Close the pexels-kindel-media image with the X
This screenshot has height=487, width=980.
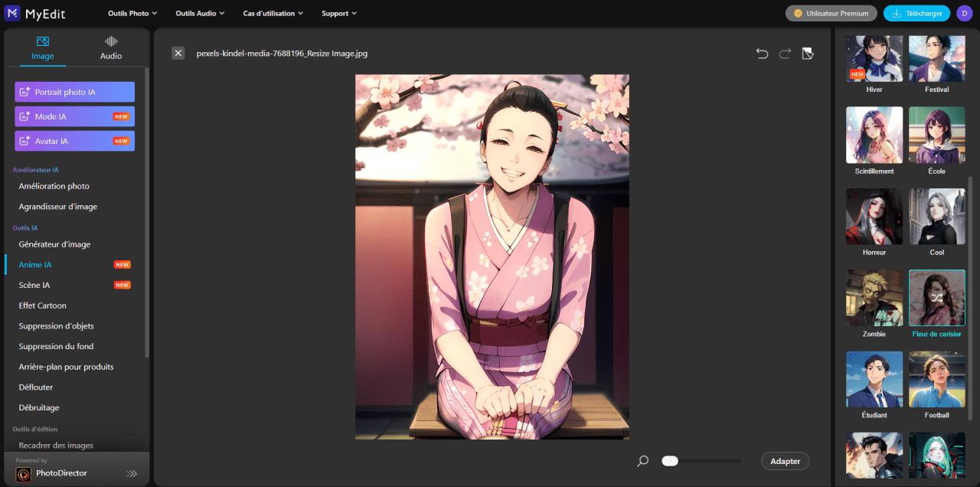[178, 53]
